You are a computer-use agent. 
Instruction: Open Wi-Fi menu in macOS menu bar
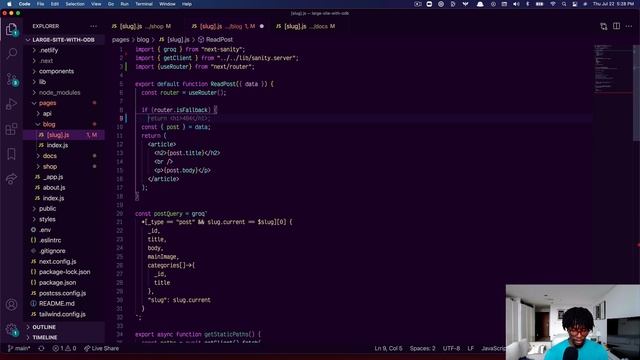[553, 4]
